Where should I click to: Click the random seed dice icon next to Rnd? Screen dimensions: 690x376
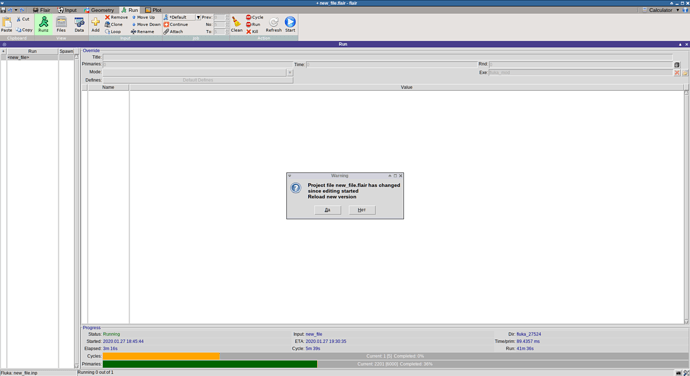[677, 65]
